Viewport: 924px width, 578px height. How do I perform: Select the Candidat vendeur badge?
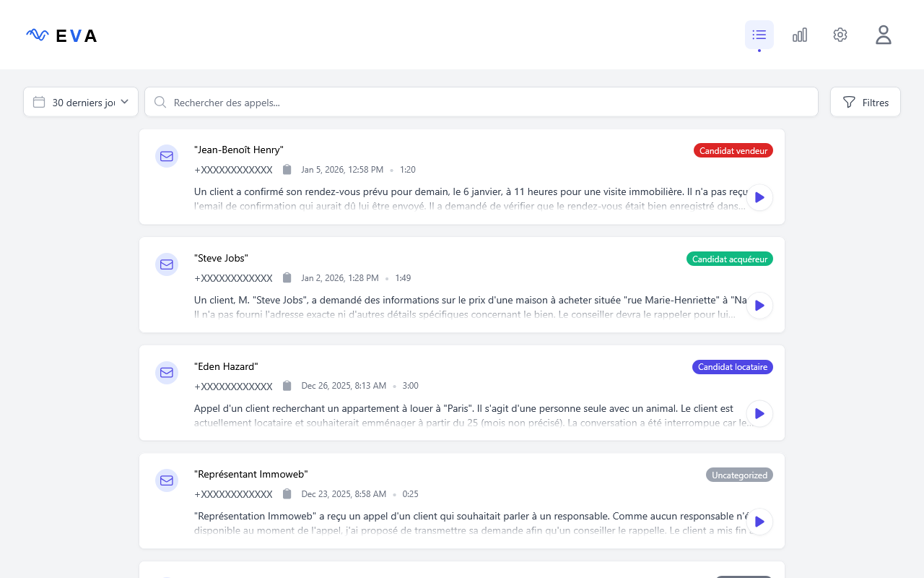pos(733,150)
